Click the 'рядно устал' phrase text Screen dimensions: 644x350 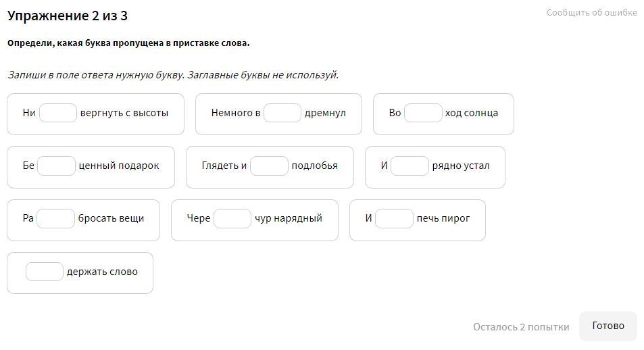pyautogui.click(x=461, y=166)
